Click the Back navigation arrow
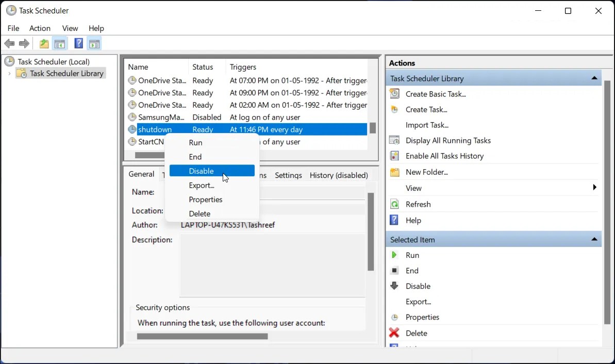Image resolution: width=615 pixels, height=364 pixels. click(x=9, y=43)
